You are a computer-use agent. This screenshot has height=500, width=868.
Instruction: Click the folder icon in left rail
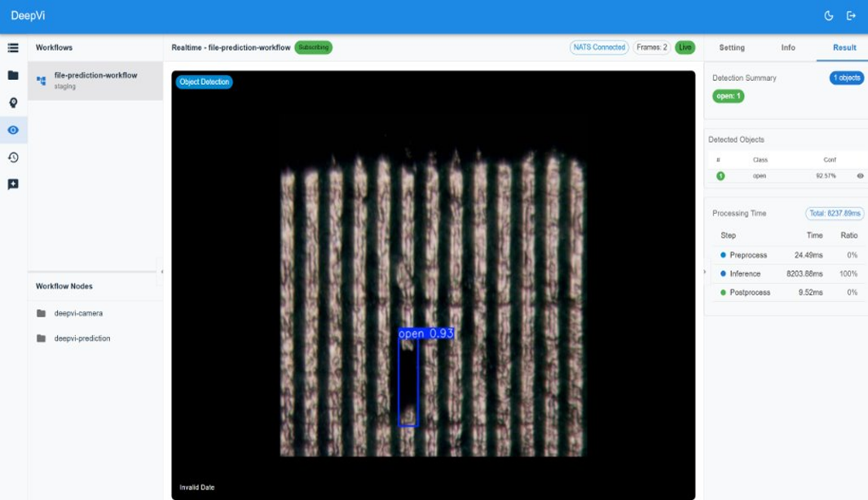pos(13,75)
